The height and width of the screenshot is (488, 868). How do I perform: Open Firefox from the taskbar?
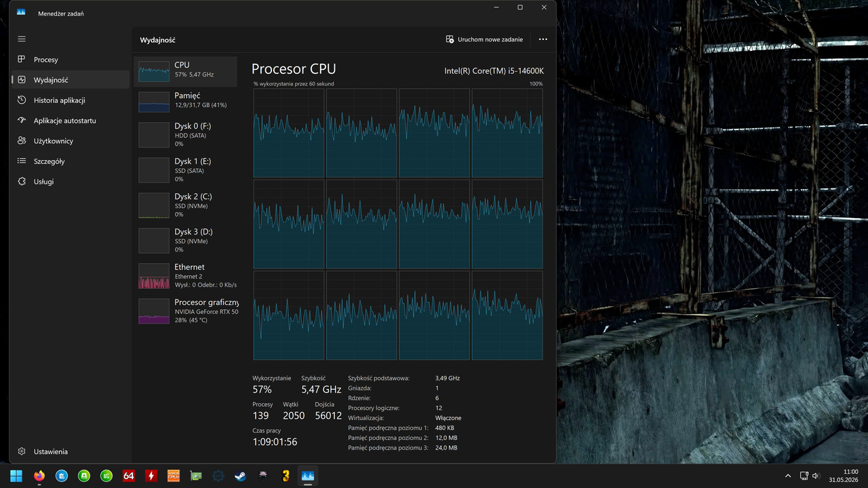coord(39,476)
